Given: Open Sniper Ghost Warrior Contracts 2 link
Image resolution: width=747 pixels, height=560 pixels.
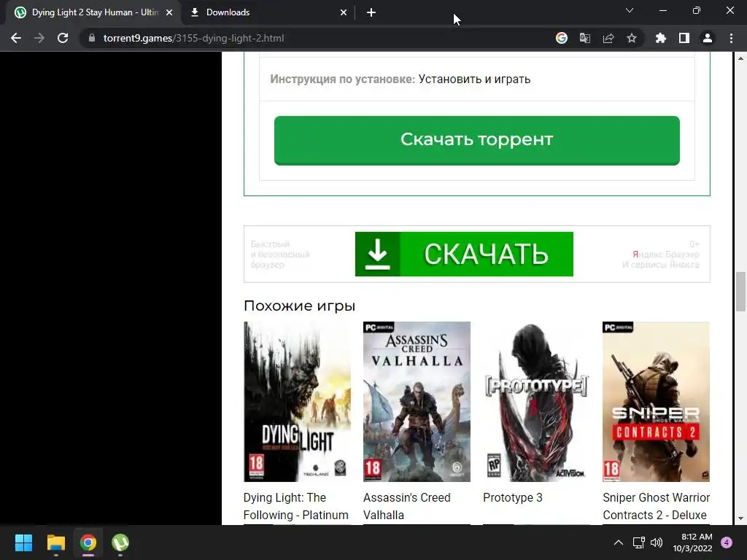Looking at the screenshot, I should pyautogui.click(x=656, y=506).
